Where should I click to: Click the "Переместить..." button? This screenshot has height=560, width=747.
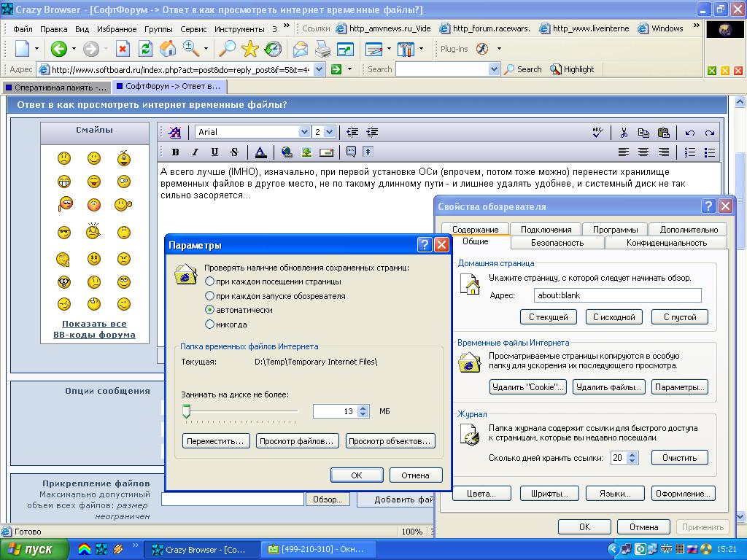(x=216, y=441)
